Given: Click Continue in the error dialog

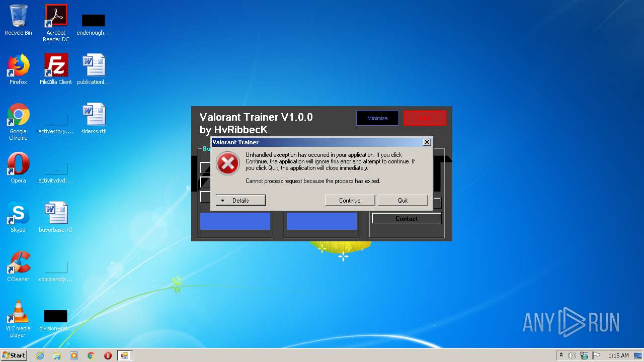Looking at the screenshot, I should 350,201.
